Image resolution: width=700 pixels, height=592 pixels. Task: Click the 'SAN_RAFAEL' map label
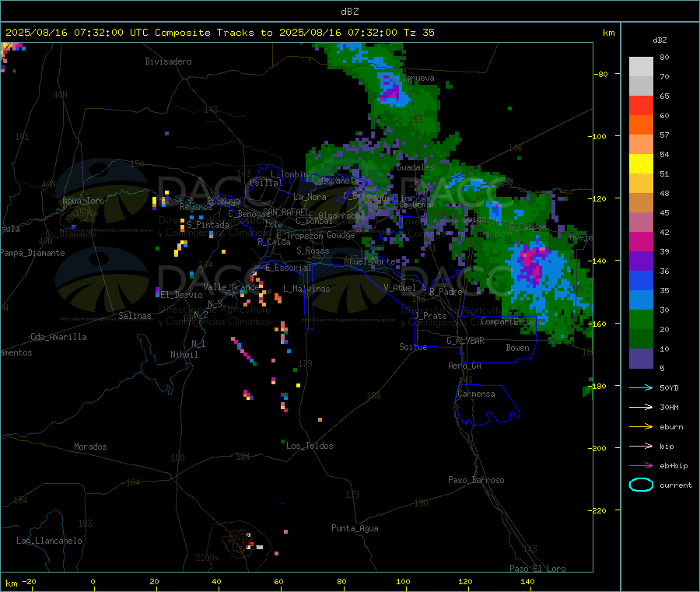285,212
